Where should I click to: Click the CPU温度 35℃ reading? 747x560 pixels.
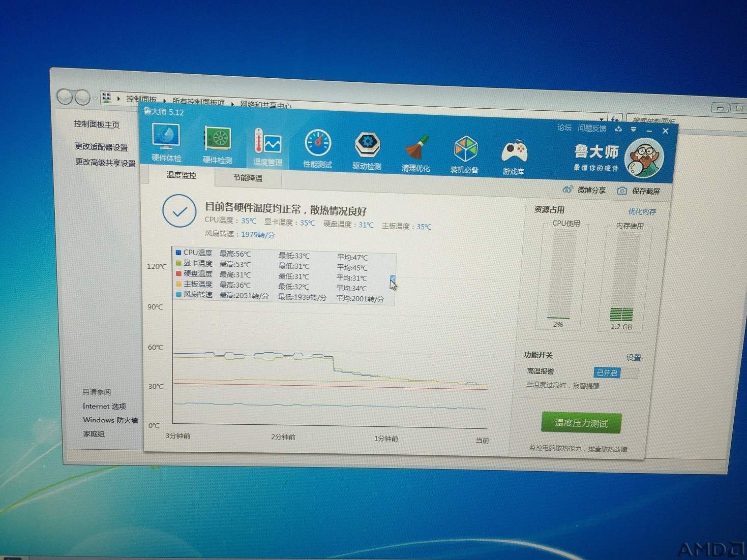click(249, 221)
